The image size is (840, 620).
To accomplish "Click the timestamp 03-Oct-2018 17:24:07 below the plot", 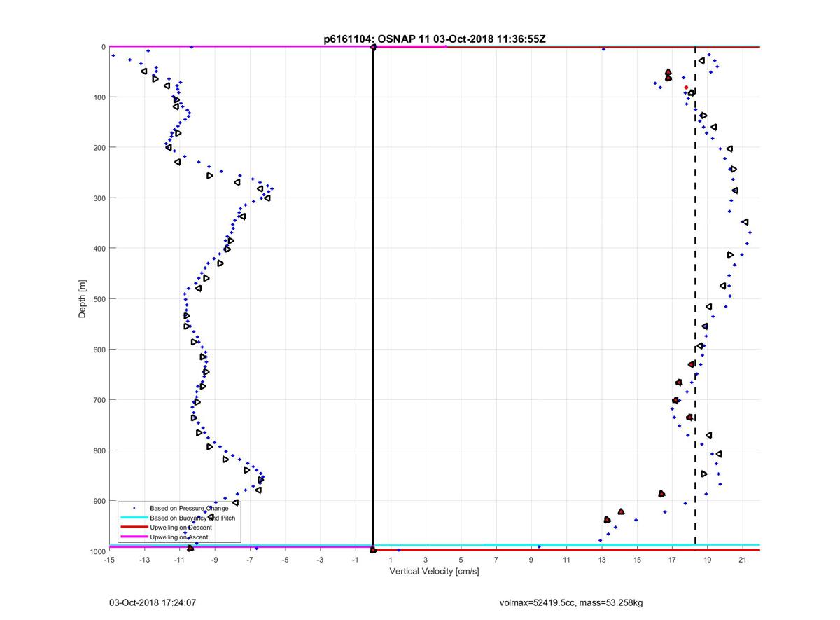I will 152,602.
